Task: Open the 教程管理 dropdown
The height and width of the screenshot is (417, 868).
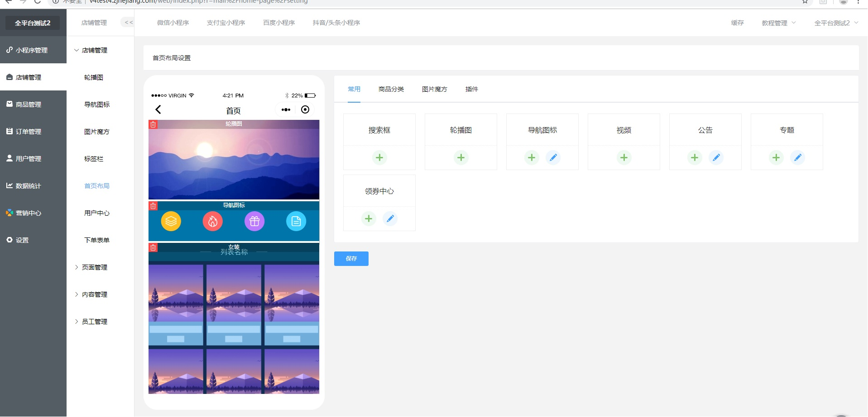Action: [778, 23]
